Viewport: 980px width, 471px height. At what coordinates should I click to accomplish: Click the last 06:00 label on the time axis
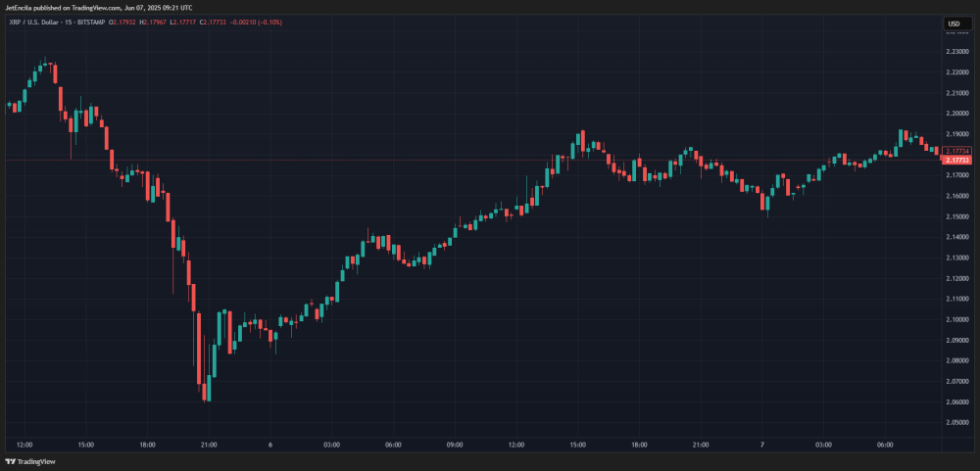click(x=884, y=445)
